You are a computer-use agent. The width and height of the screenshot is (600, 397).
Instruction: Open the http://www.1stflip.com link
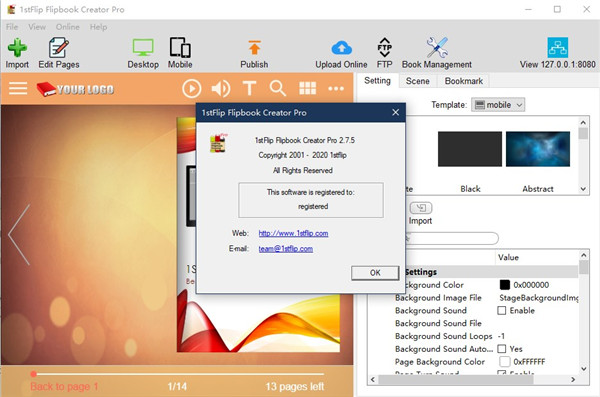pos(293,233)
